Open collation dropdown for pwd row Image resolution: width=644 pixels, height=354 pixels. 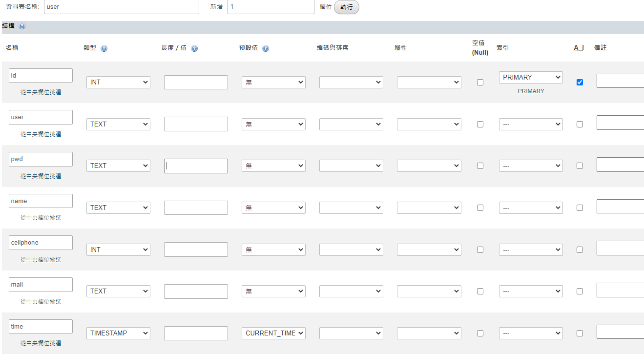(x=351, y=166)
